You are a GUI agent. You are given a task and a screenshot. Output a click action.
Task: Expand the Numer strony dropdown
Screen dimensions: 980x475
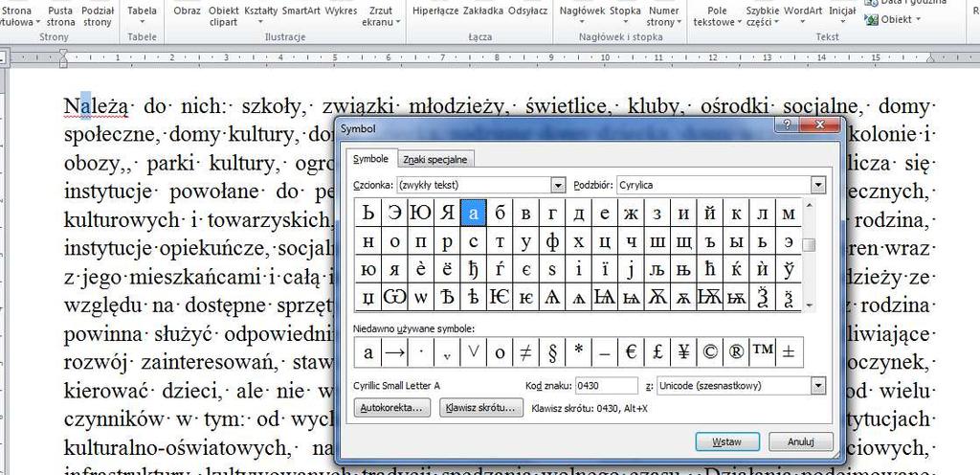(664, 17)
